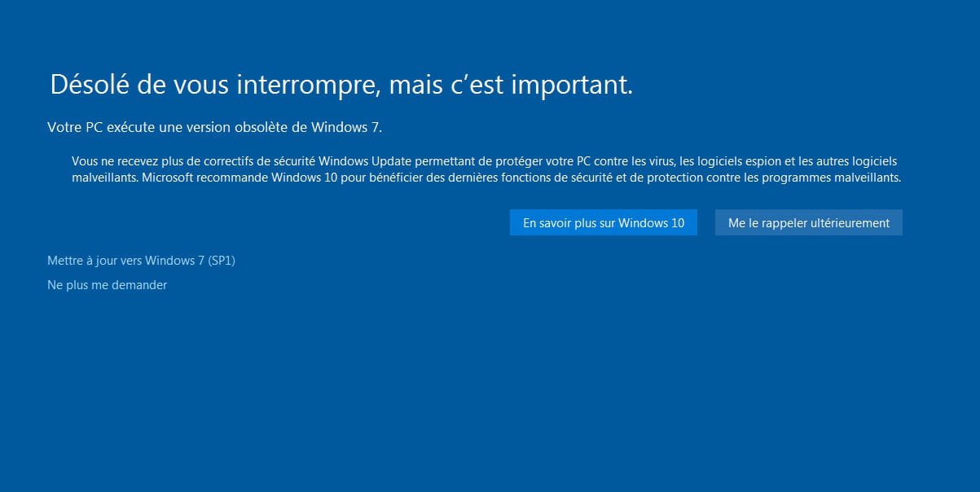Dismiss the notice permanently using the bottom link

click(x=108, y=285)
